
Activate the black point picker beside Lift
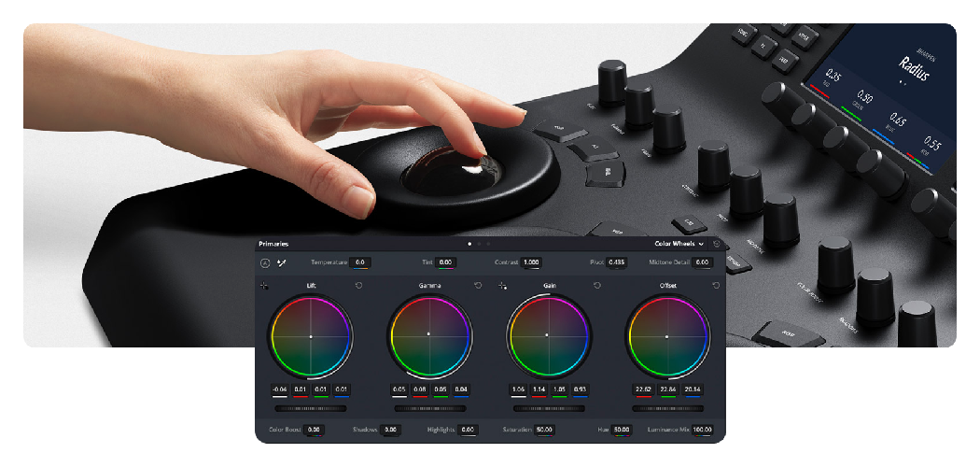(x=264, y=285)
